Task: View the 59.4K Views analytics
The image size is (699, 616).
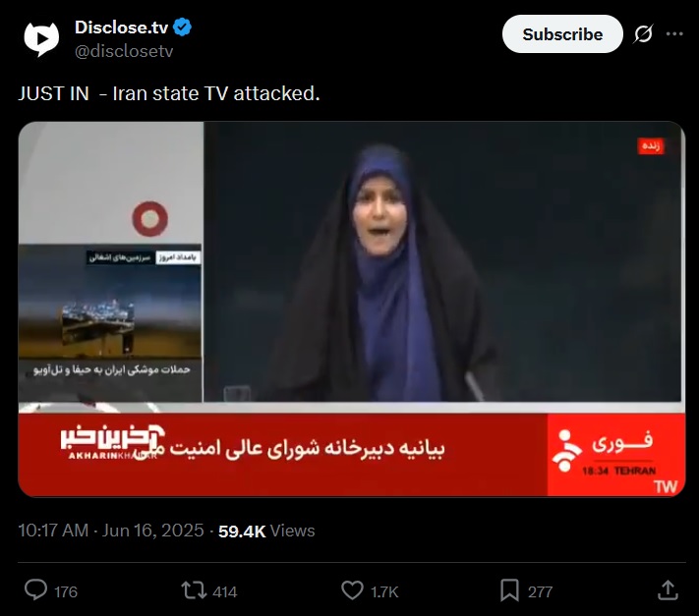Action: click(x=266, y=531)
